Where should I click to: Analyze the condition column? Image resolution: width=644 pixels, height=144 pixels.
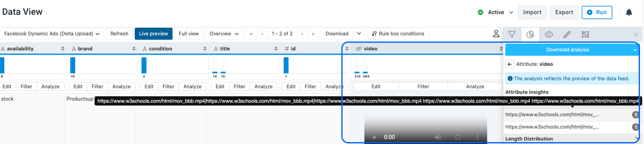pos(192,87)
